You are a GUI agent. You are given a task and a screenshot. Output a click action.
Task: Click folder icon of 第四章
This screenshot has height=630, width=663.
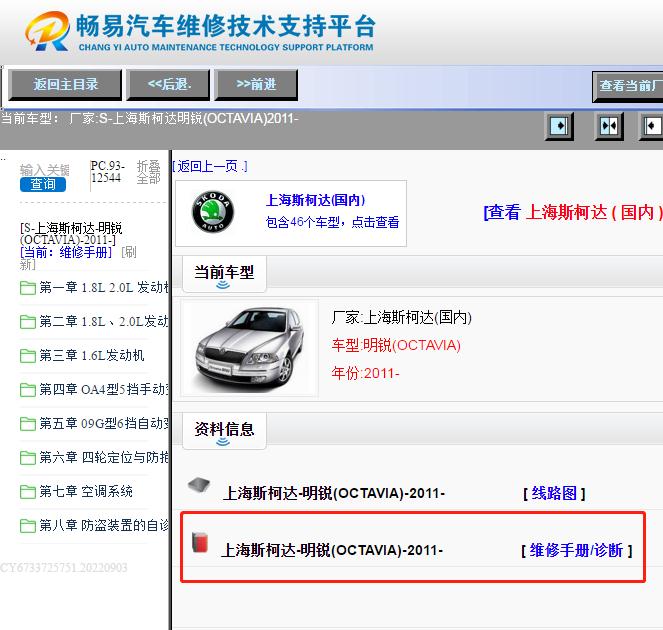pos(27,389)
